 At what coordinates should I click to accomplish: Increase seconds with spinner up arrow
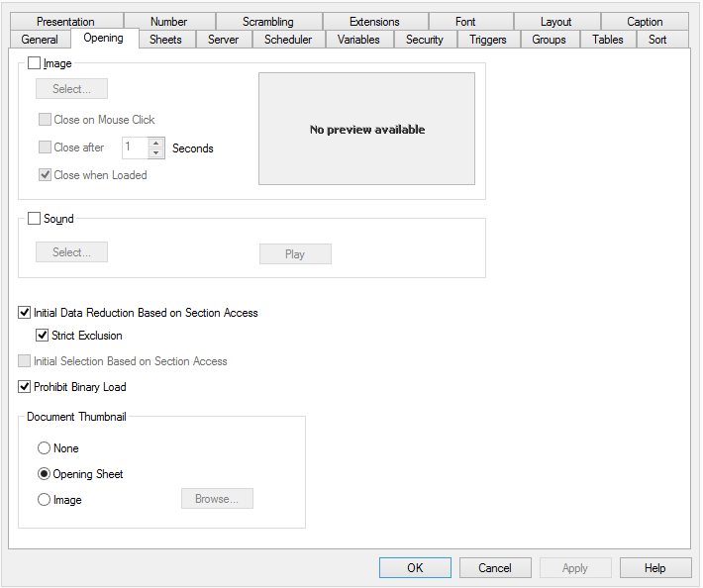(155, 143)
